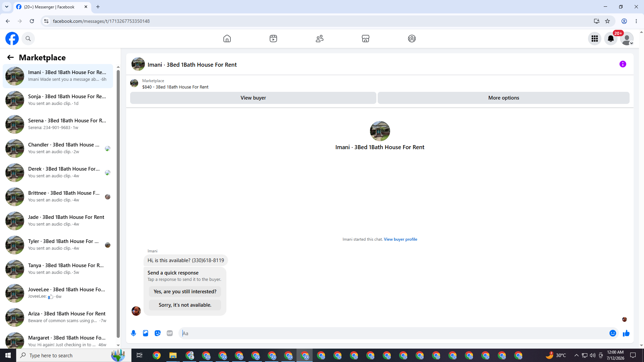This screenshot has width=644, height=362.
Task: Click Imani's message bubble with phone number
Action: 186,260
